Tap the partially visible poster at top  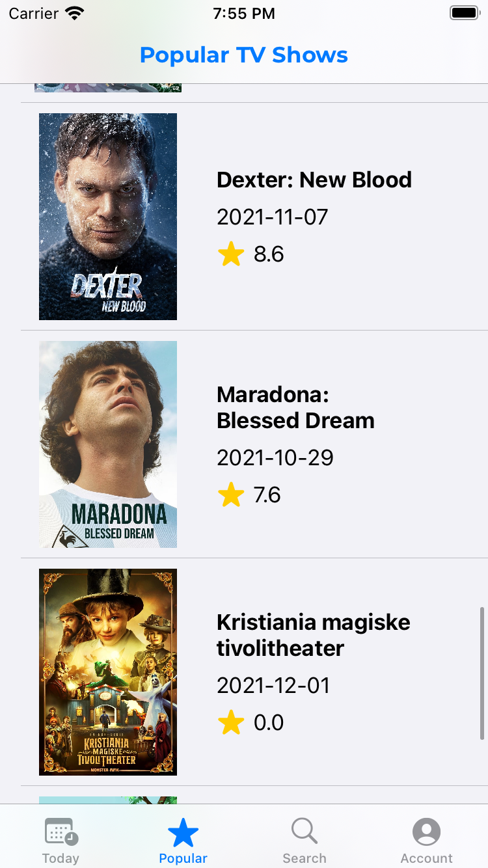click(x=108, y=88)
